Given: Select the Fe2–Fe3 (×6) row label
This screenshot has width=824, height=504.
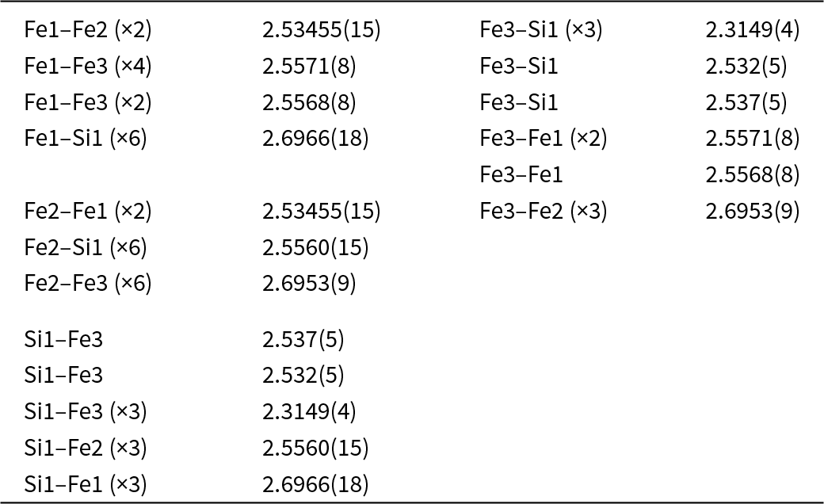Looking at the screenshot, I should (x=88, y=284).
